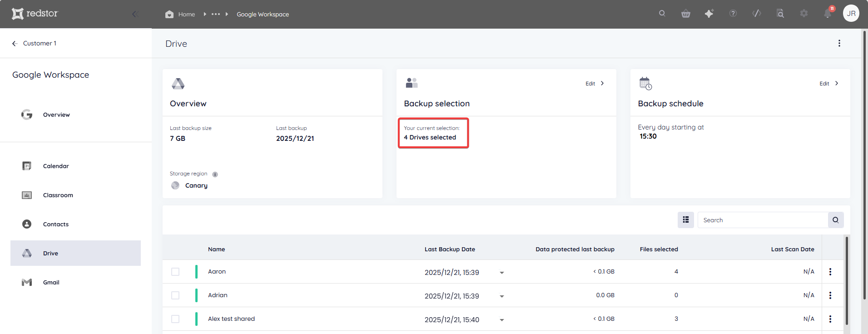
Task: Open the basket icon in the top bar
Action: point(686,14)
